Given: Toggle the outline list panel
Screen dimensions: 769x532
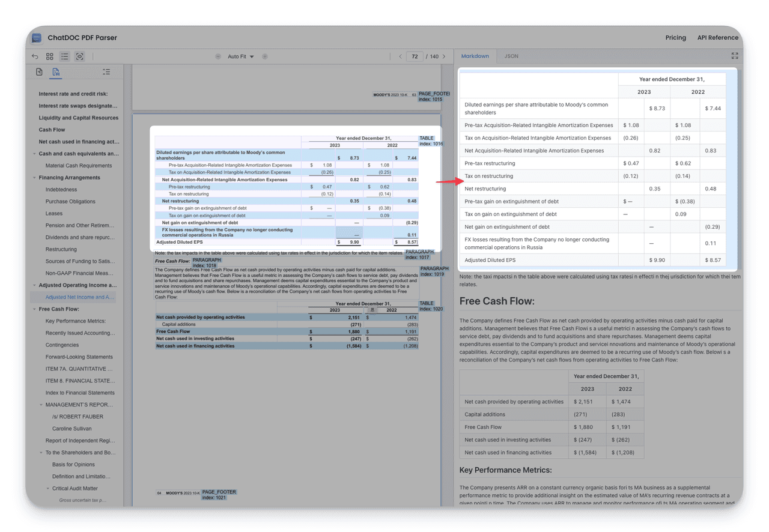Looking at the screenshot, I should pos(64,56).
